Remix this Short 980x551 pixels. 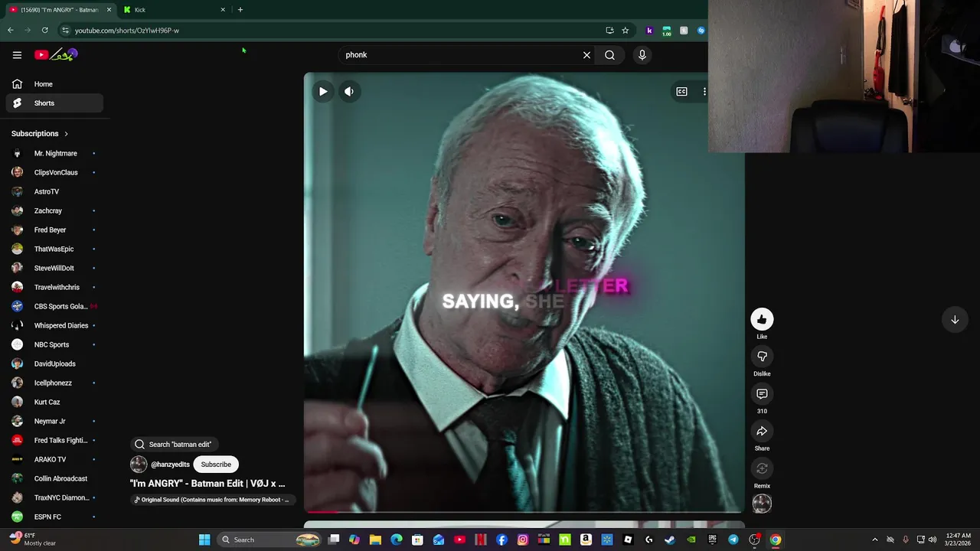pyautogui.click(x=762, y=469)
